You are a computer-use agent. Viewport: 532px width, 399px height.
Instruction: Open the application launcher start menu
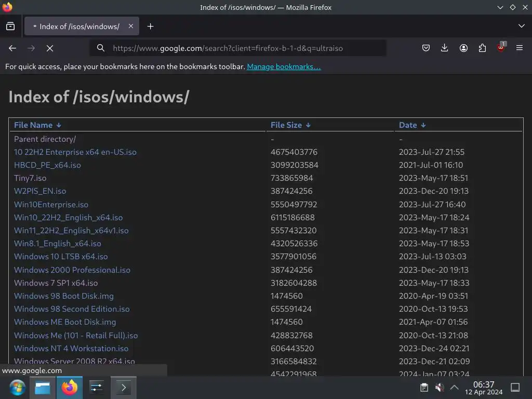point(17,388)
